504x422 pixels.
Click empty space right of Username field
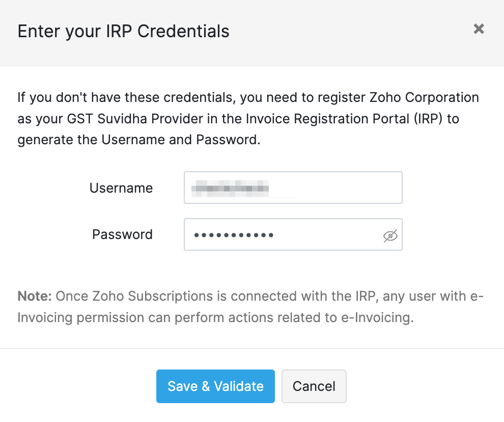[x=448, y=188]
